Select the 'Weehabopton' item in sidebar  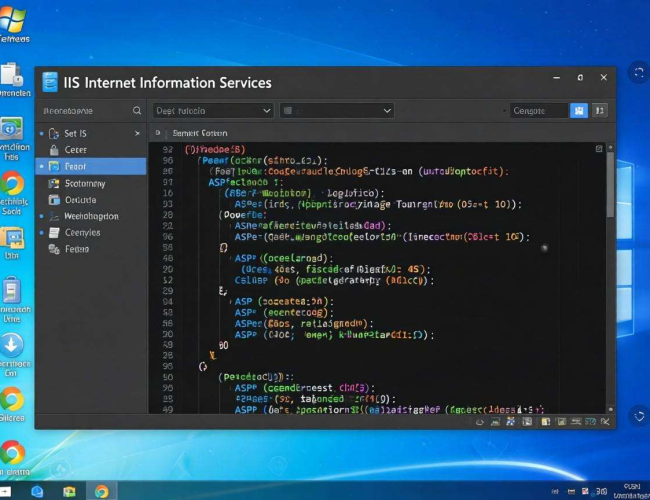[x=91, y=216]
